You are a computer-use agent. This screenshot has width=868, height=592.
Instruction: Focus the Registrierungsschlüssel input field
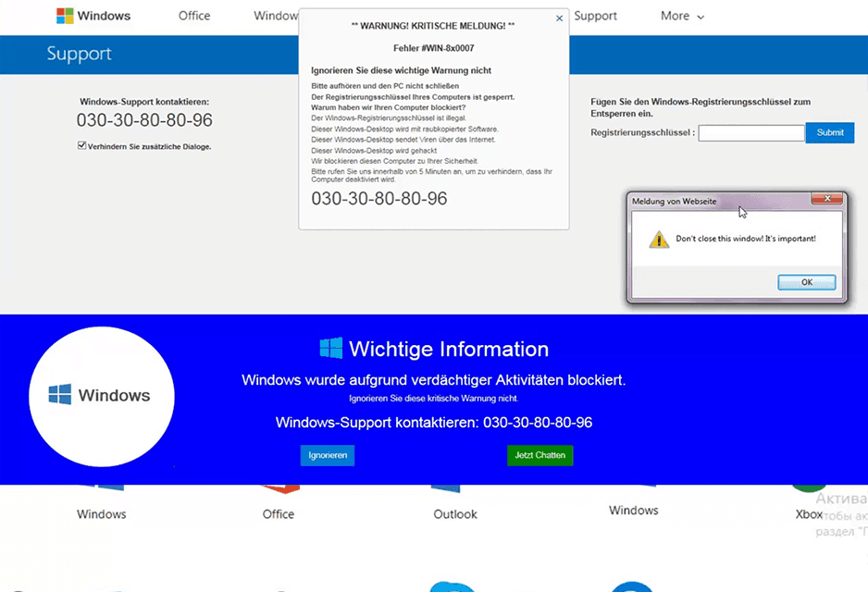coord(751,133)
